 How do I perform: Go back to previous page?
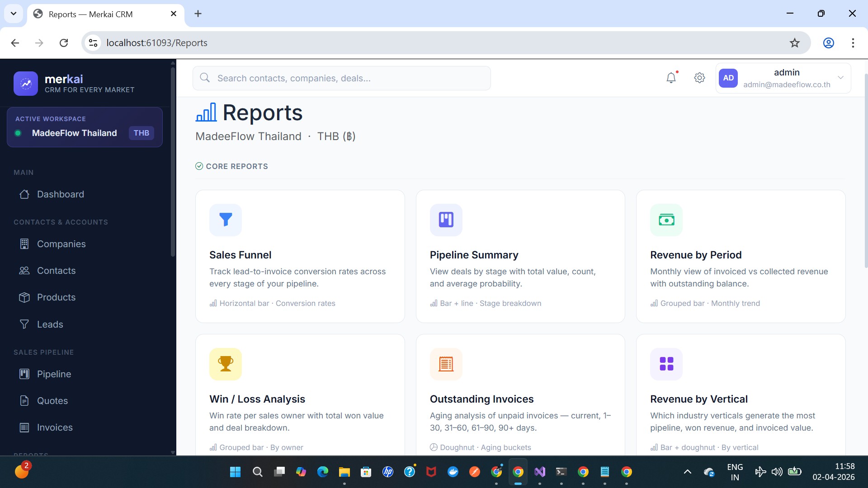coord(15,43)
